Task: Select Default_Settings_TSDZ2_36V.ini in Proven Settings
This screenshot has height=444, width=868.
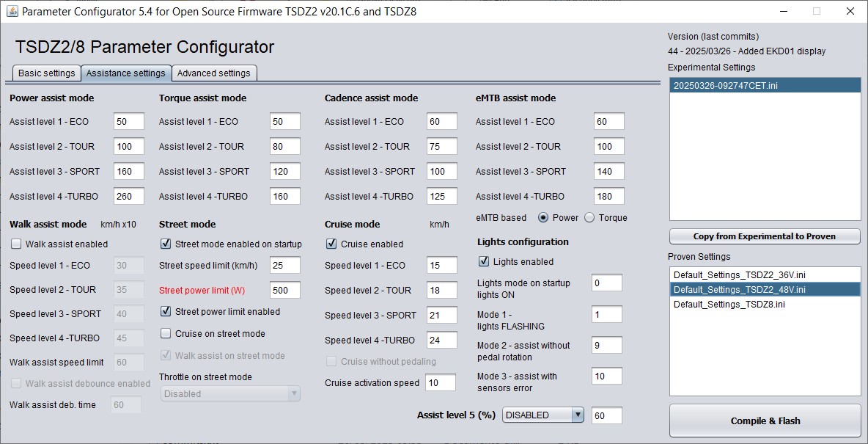Action: click(765, 275)
